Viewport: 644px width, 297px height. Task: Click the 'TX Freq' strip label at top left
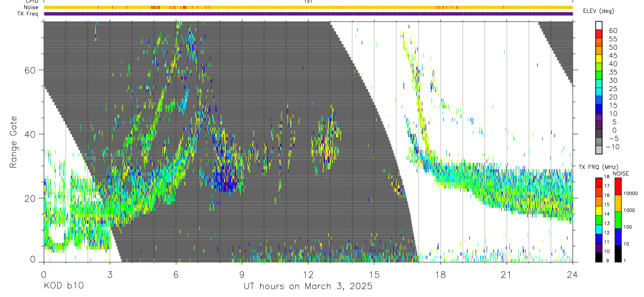[x=28, y=14]
